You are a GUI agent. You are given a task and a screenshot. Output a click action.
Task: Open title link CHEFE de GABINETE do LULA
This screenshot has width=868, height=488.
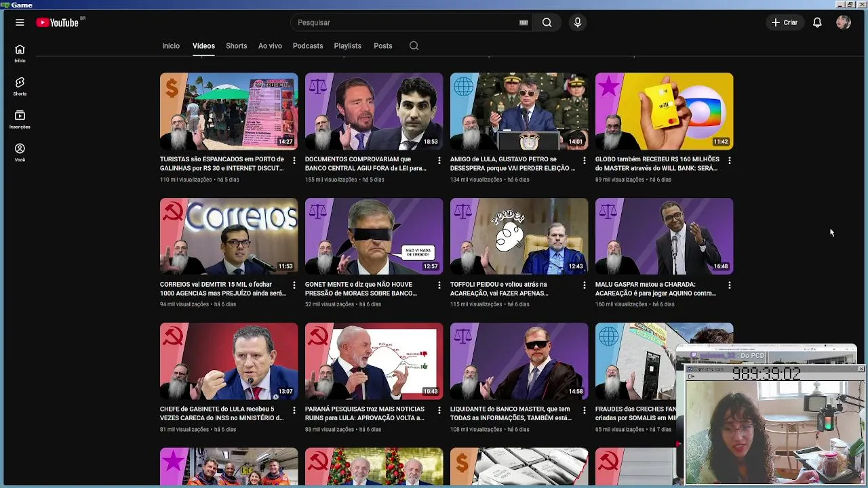pyautogui.click(x=222, y=413)
